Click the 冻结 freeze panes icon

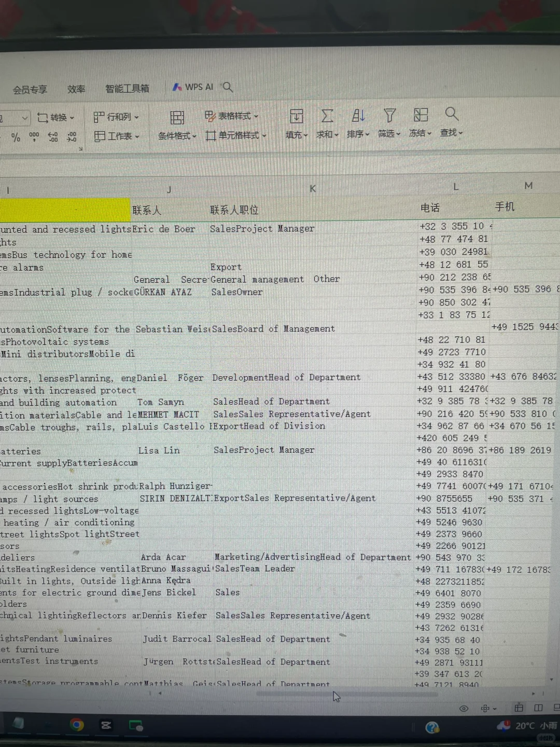[421, 115]
